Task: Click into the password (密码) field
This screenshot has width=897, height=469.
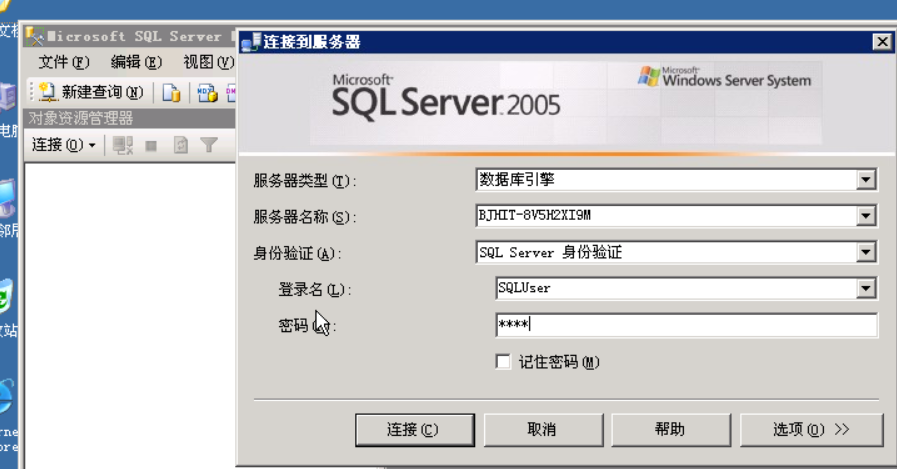Action: coord(686,325)
